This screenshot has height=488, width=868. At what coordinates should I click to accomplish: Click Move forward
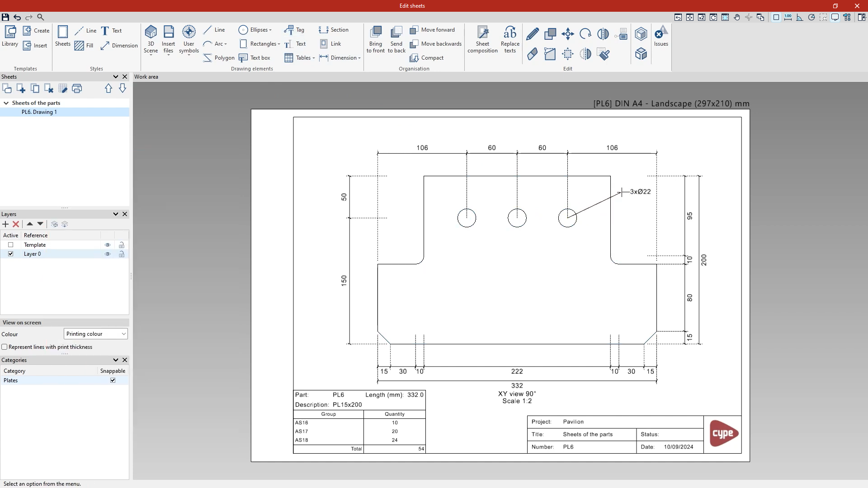432,30
